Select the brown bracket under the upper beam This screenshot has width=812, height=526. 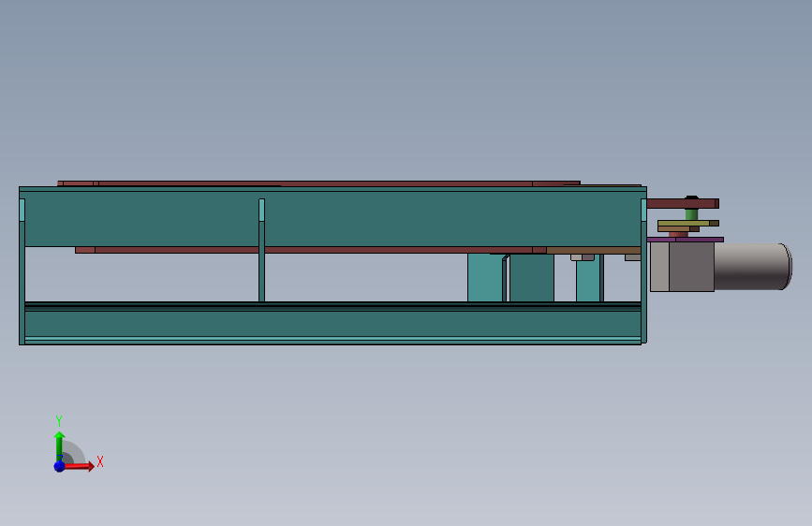[x=594, y=251]
